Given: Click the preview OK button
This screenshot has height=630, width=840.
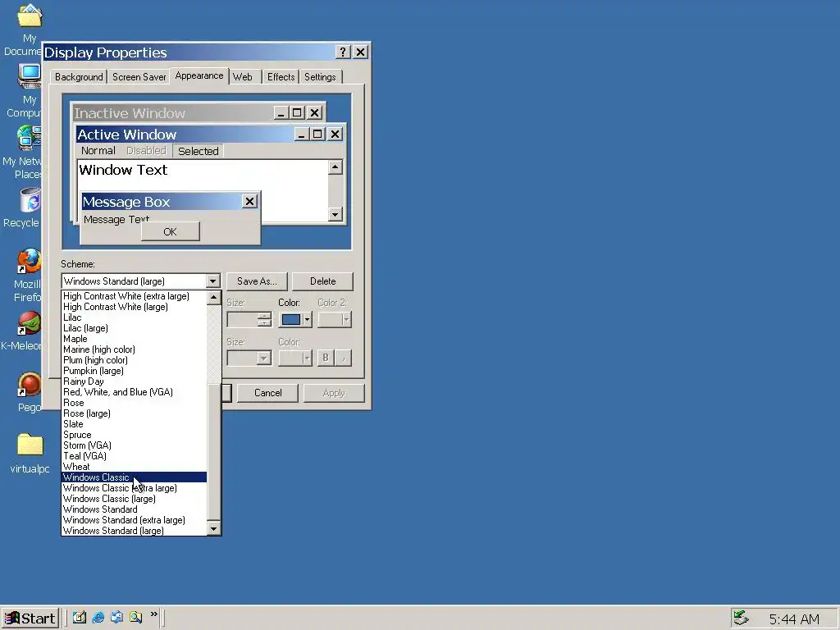Looking at the screenshot, I should 171,232.
